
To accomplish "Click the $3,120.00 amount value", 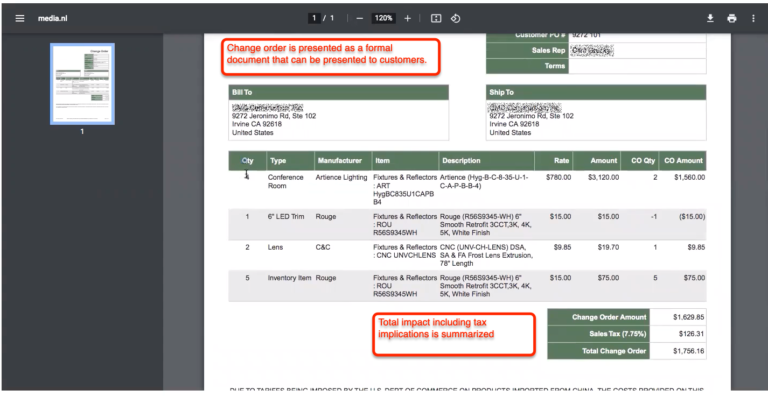I will (603, 177).
